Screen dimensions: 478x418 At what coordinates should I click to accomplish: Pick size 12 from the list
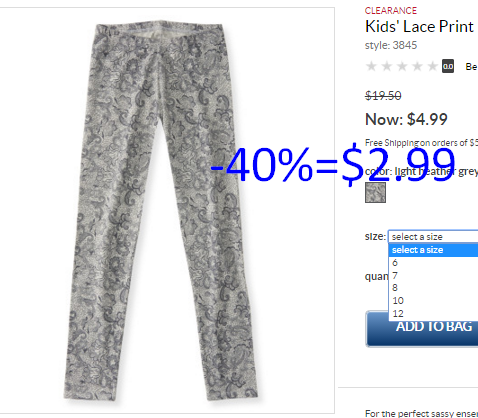click(x=433, y=313)
